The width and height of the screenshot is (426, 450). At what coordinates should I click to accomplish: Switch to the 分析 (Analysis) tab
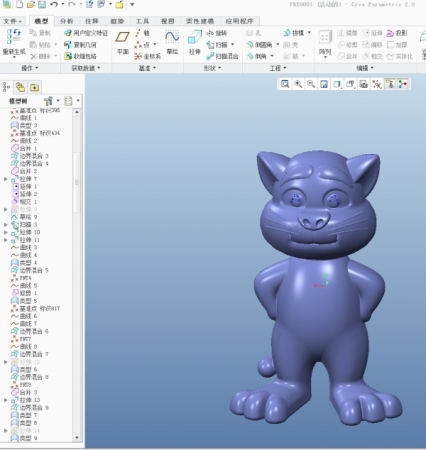tap(66, 21)
